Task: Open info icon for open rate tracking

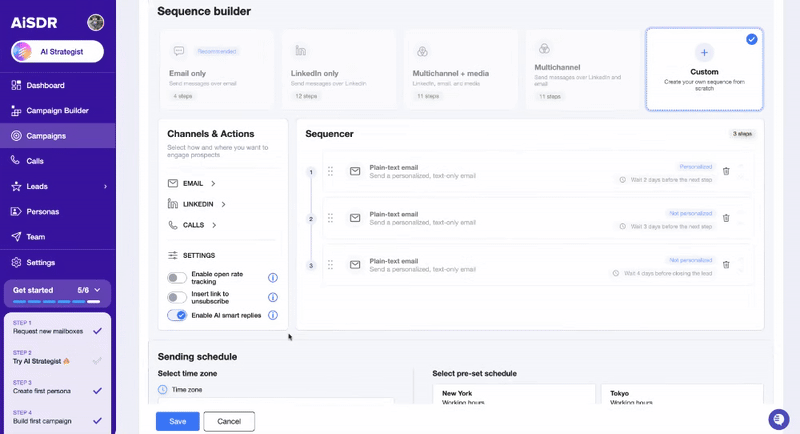Action: coord(273,278)
